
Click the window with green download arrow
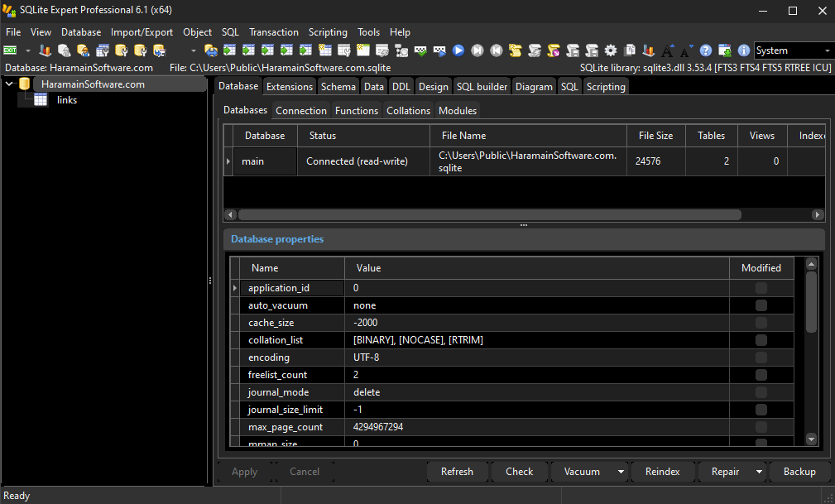point(725,50)
